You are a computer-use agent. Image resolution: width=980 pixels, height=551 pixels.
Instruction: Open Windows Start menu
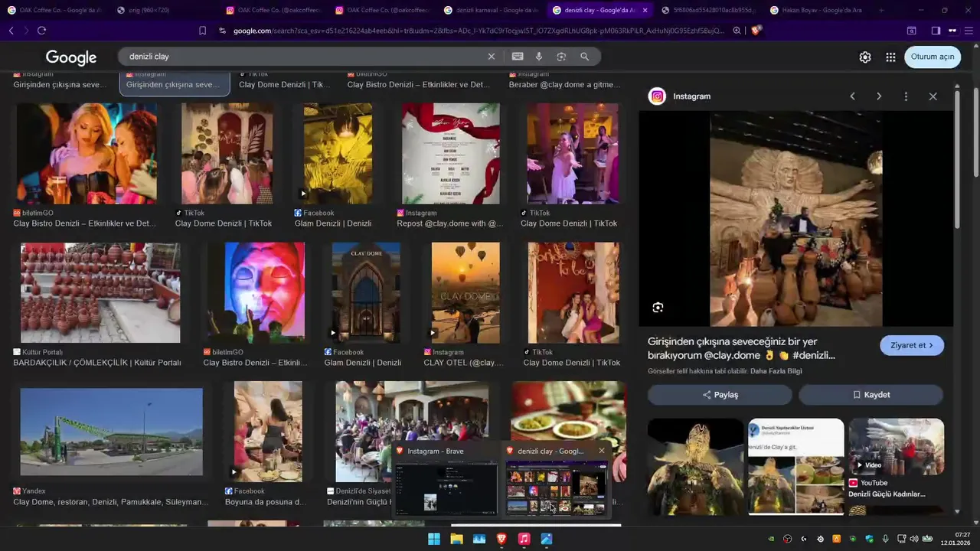point(434,539)
